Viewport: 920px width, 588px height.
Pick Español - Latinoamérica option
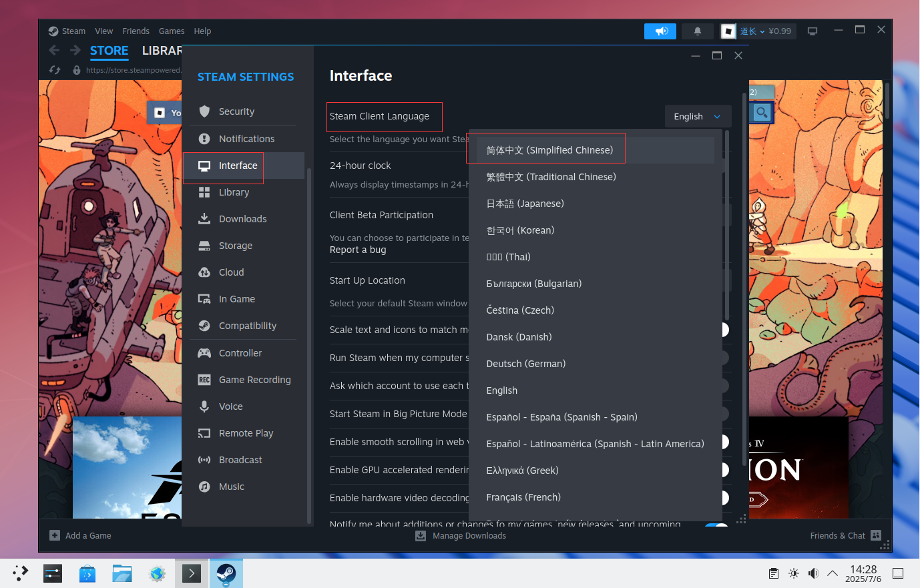click(596, 444)
